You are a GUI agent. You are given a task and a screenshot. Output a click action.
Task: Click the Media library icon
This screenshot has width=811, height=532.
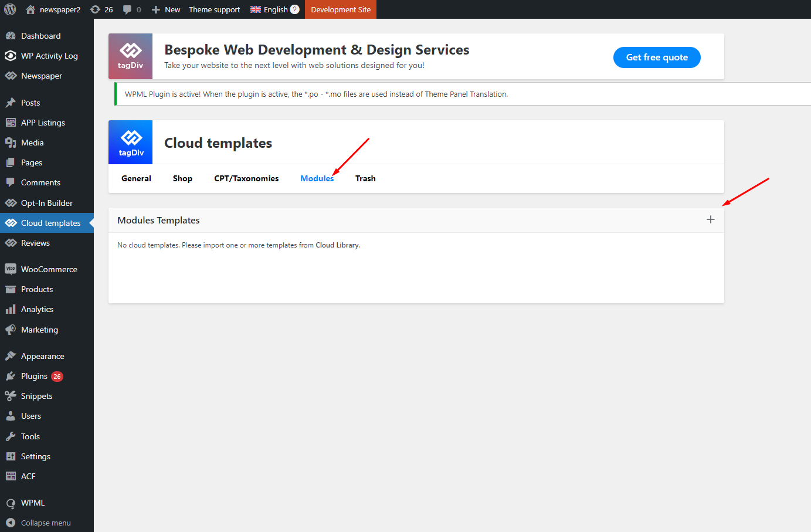click(11, 143)
